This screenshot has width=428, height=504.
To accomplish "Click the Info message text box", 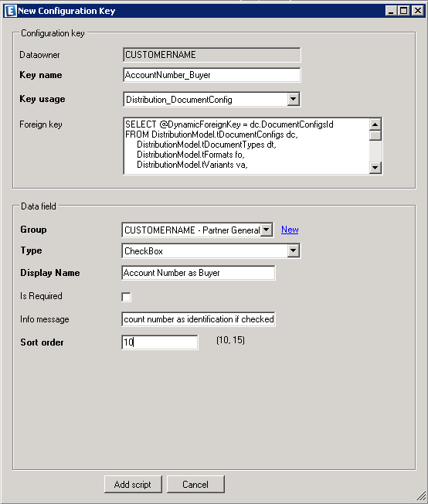I will pos(199,319).
